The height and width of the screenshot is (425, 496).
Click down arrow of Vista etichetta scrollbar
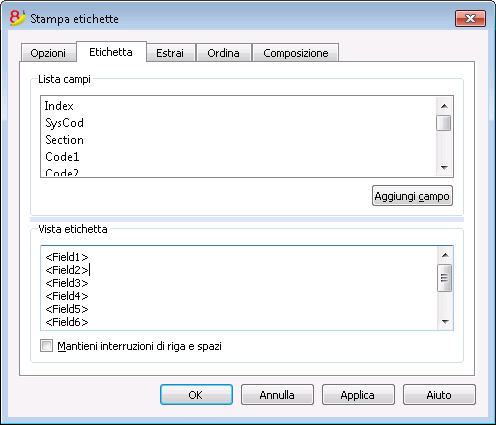click(x=445, y=321)
